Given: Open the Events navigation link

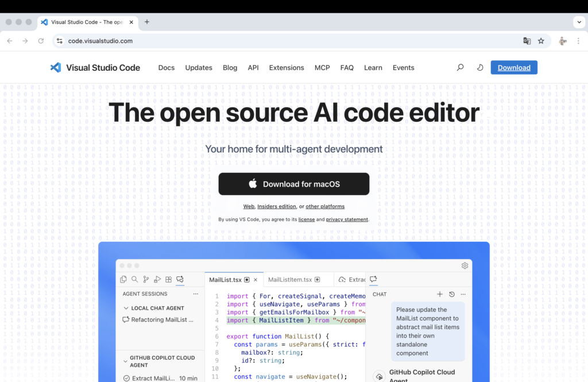Looking at the screenshot, I should [404, 68].
